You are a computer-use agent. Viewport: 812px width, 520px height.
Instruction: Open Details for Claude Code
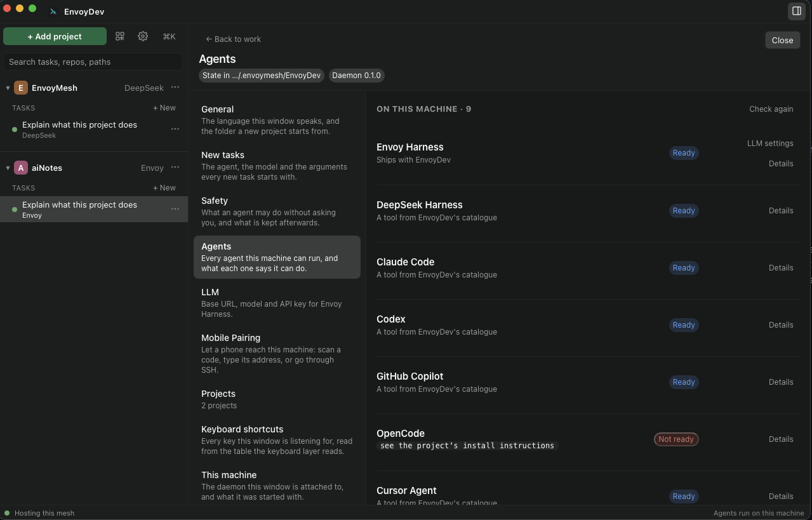click(781, 267)
